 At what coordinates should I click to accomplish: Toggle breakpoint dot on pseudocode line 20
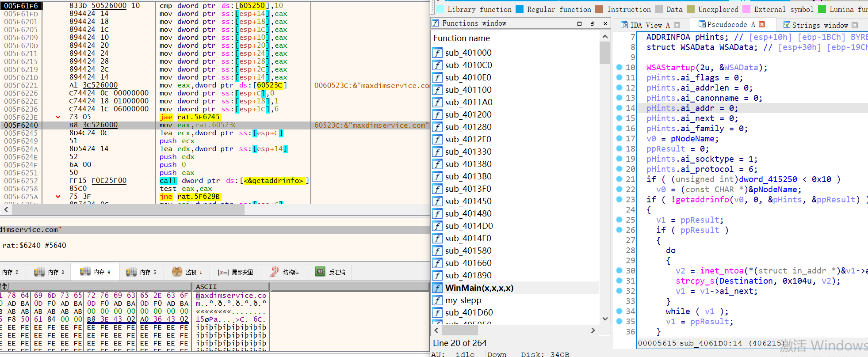pos(619,169)
